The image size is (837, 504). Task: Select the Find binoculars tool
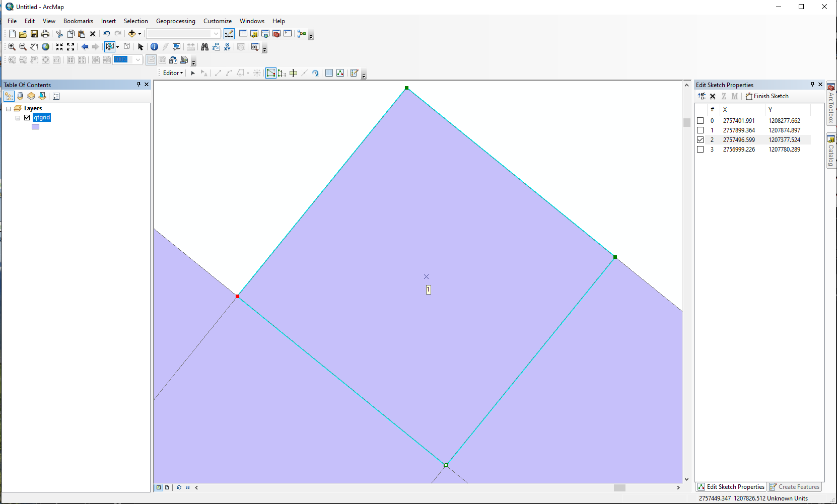[205, 47]
